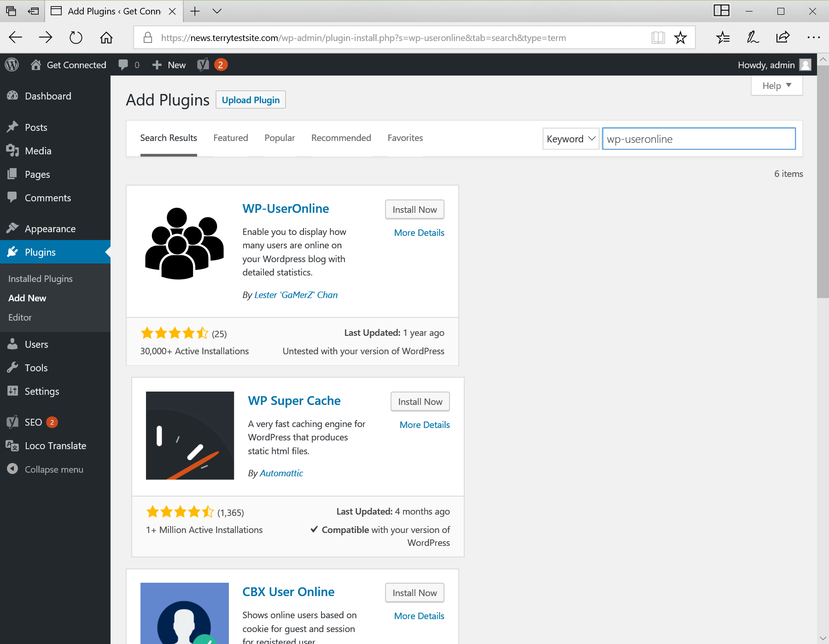Click Howdy, admin account menu
The width and height of the screenshot is (829, 644).
pos(774,65)
